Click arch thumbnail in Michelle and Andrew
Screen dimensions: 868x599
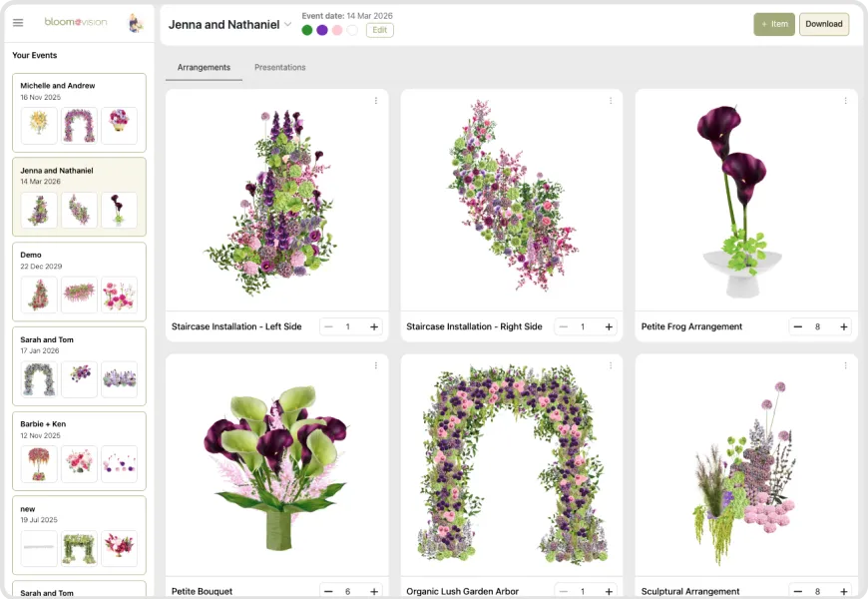point(79,126)
